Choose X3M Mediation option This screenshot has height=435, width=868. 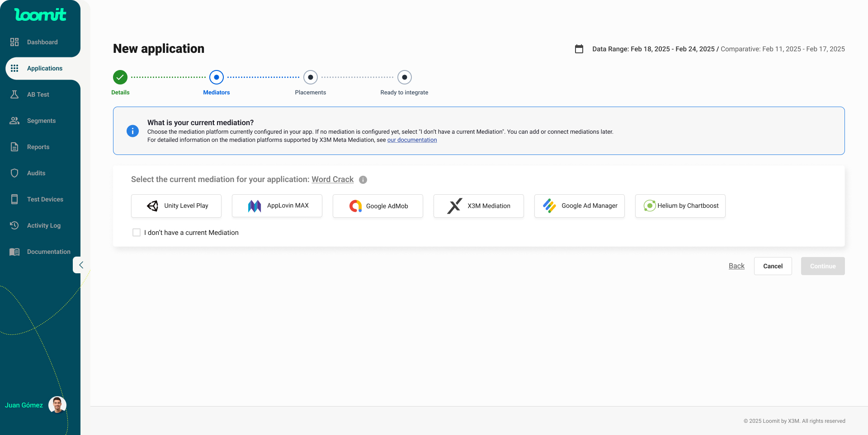tap(479, 206)
